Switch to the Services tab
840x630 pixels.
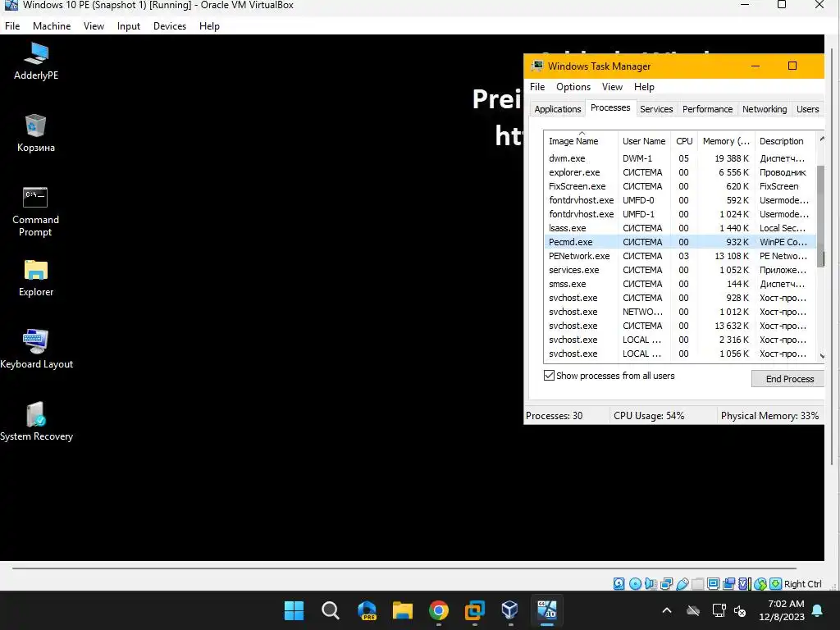(656, 109)
